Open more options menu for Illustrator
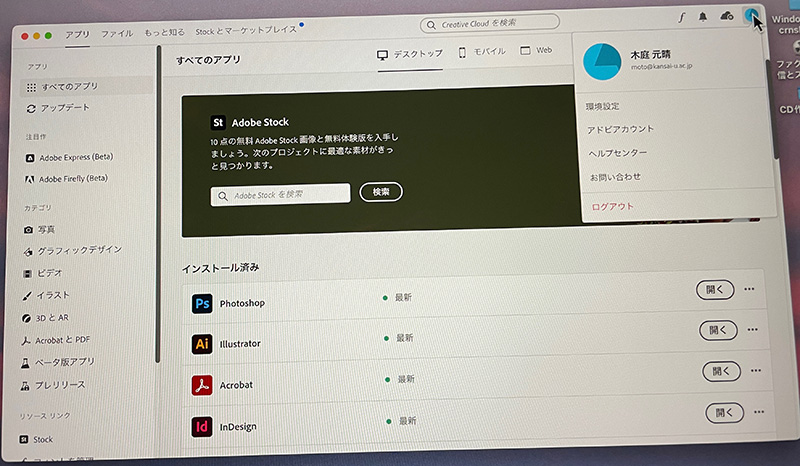Viewport: 800px width, 466px height. 753,330
